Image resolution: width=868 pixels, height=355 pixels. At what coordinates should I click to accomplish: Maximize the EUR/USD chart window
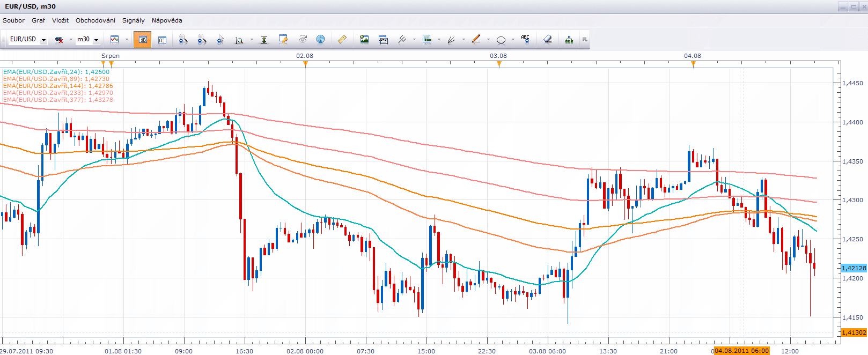(853, 6)
